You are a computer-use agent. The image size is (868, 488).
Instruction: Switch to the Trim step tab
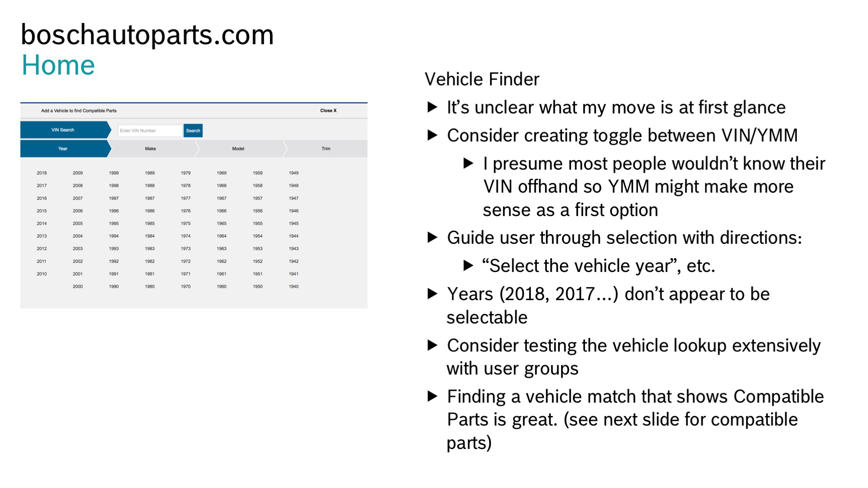tap(326, 149)
